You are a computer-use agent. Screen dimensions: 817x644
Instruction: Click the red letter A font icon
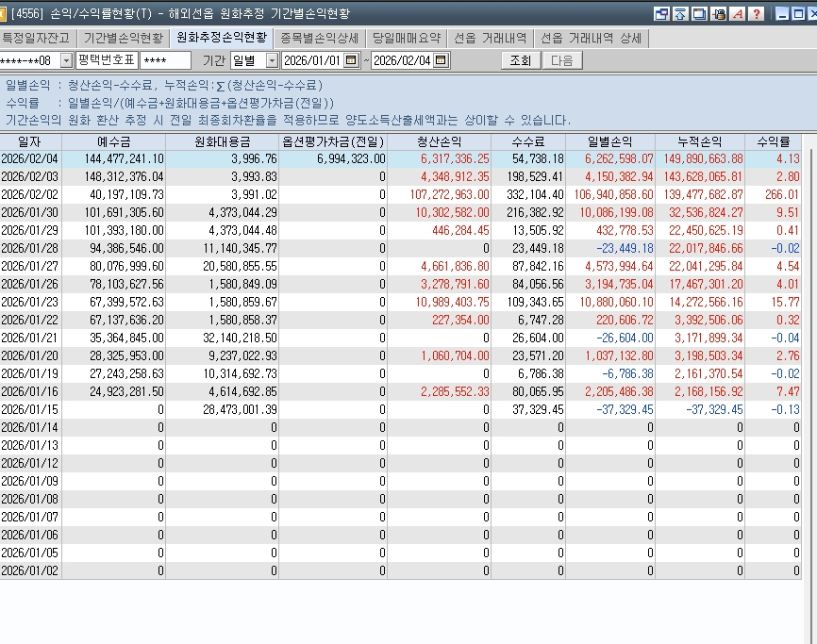(737, 13)
